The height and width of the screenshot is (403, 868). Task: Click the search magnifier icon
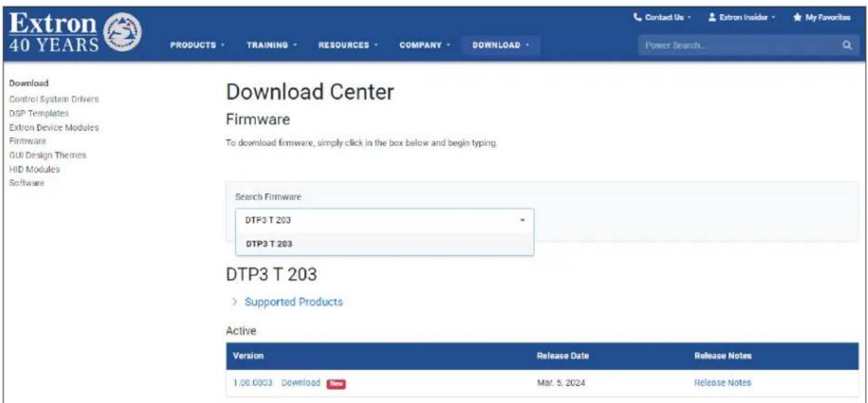click(846, 45)
